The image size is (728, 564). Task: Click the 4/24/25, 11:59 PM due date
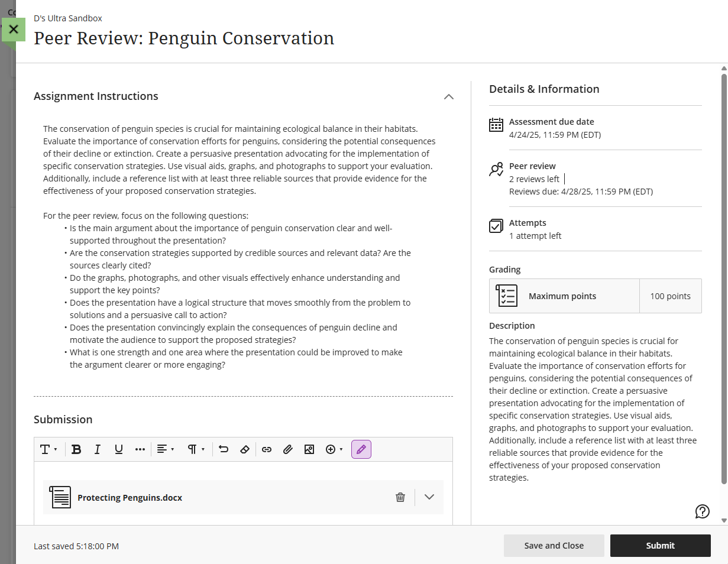pos(555,135)
